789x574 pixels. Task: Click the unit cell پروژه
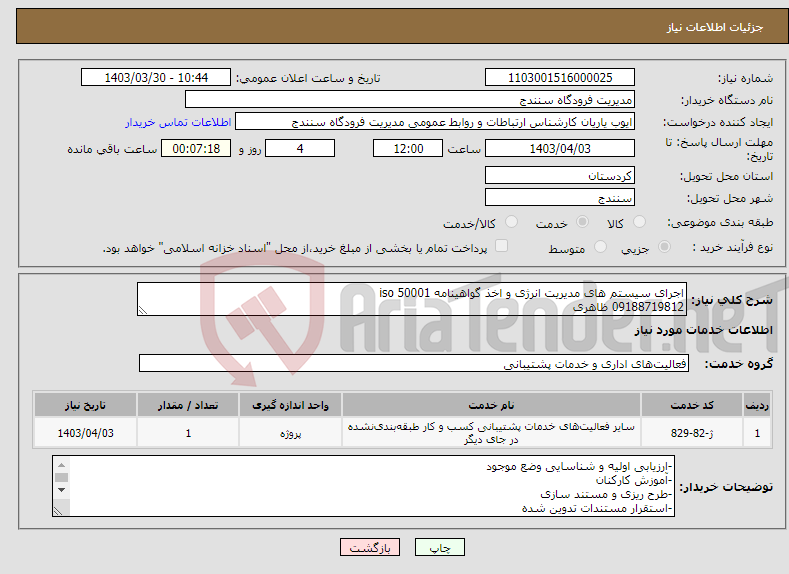(x=290, y=433)
